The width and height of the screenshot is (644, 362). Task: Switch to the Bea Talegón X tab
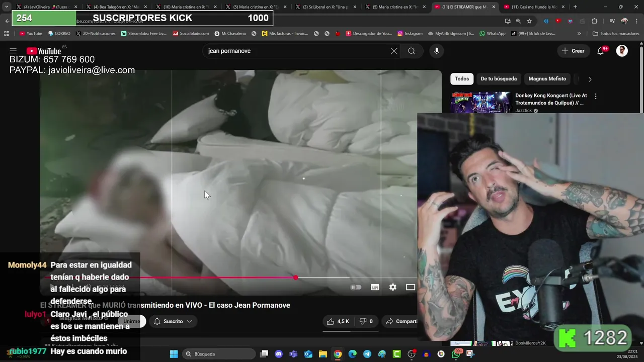pos(115,7)
